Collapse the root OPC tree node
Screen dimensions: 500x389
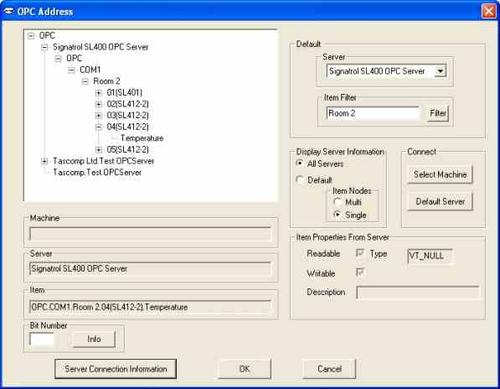pos(31,36)
